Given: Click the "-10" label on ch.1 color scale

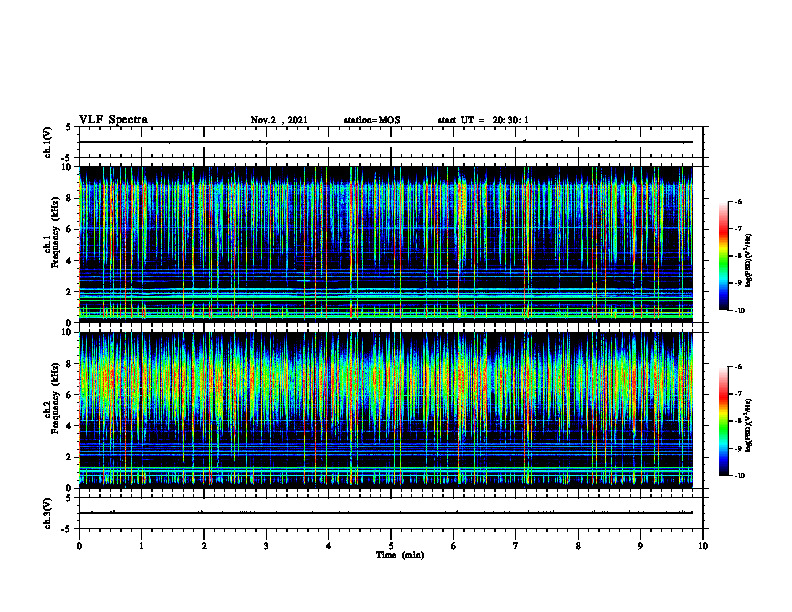Looking at the screenshot, I should pyautogui.click(x=739, y=311).
